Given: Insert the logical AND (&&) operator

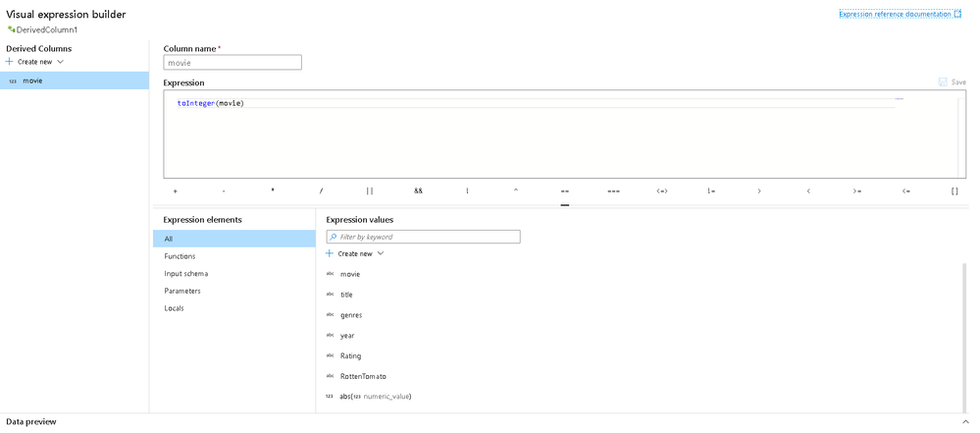Looking at the screenshot, I should point(418,190).
